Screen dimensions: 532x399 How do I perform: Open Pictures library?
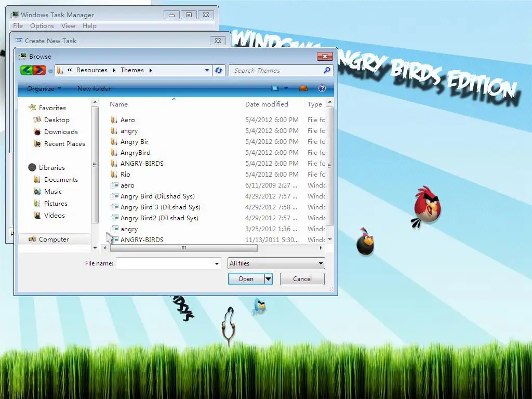pyautogui.click(x=56, y=204)
